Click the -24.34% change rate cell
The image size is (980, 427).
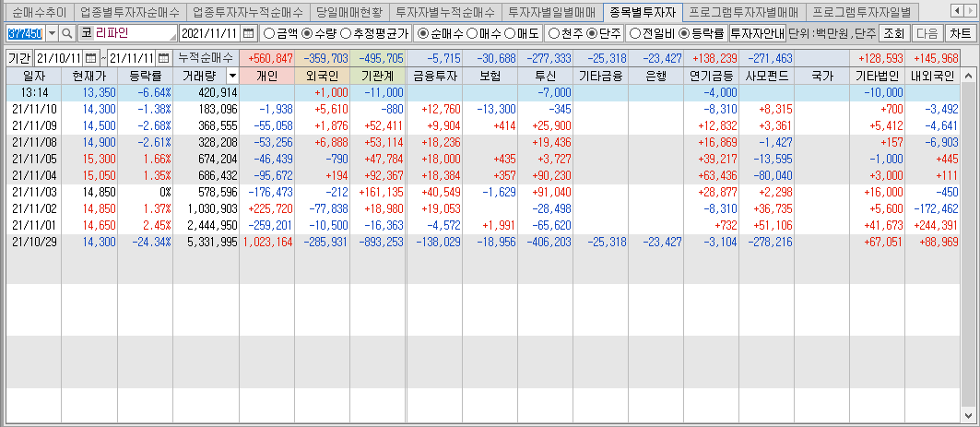[x=145, y=243]
